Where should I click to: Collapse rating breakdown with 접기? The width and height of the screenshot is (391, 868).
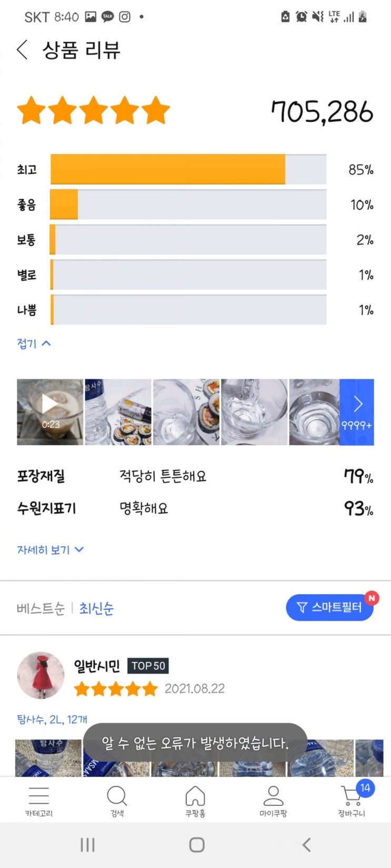[x=34, y=344]
